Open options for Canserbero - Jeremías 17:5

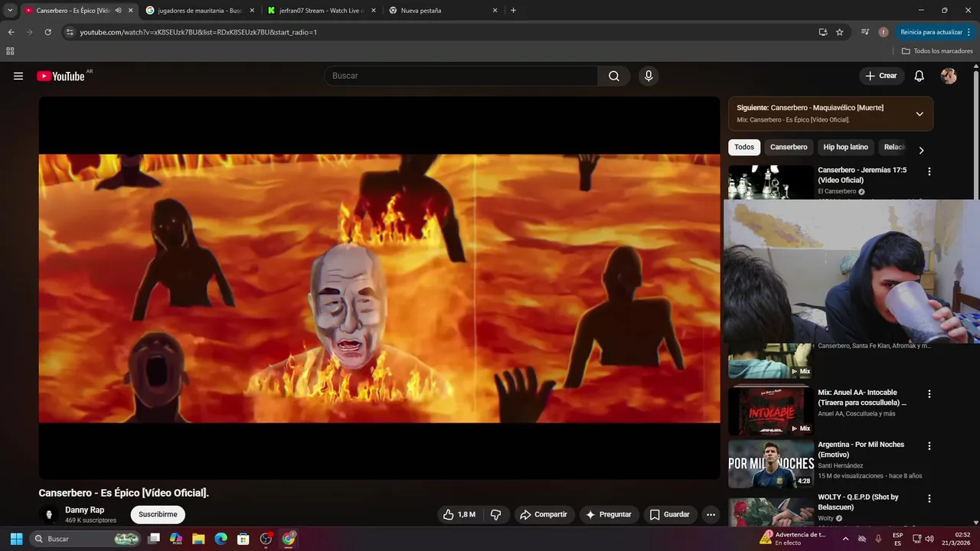tap(929, 171)
